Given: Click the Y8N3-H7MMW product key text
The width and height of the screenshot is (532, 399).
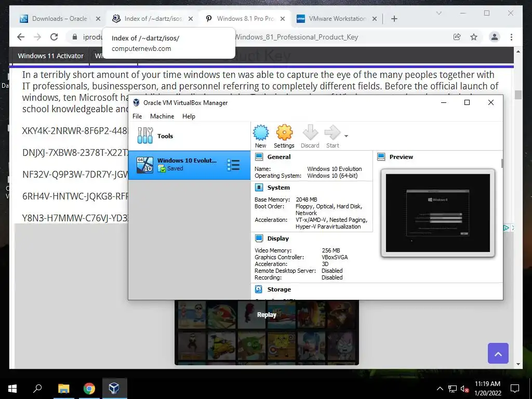Looking at the screenshot, I should [x=75, y=218].
